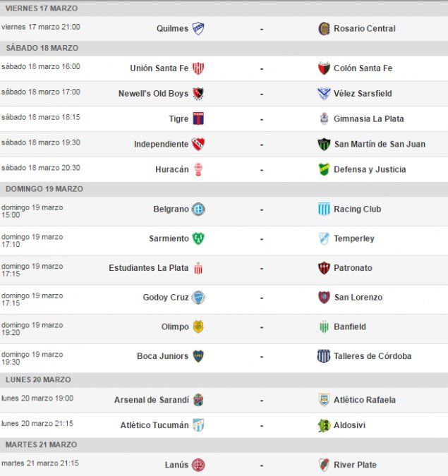This screenshot has width=448, height=476.
Task: Open the Atlético Tucumán team link
Action: pos(154,425)
